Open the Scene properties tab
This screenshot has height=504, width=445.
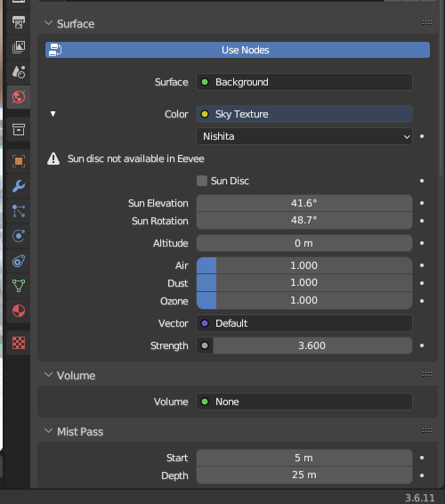pos(19,72)
